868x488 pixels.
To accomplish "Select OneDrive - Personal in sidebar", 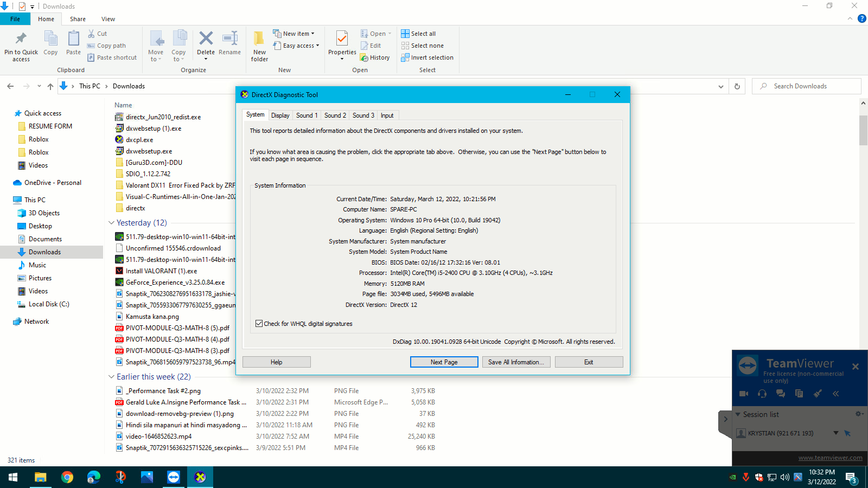I will 53,183.
